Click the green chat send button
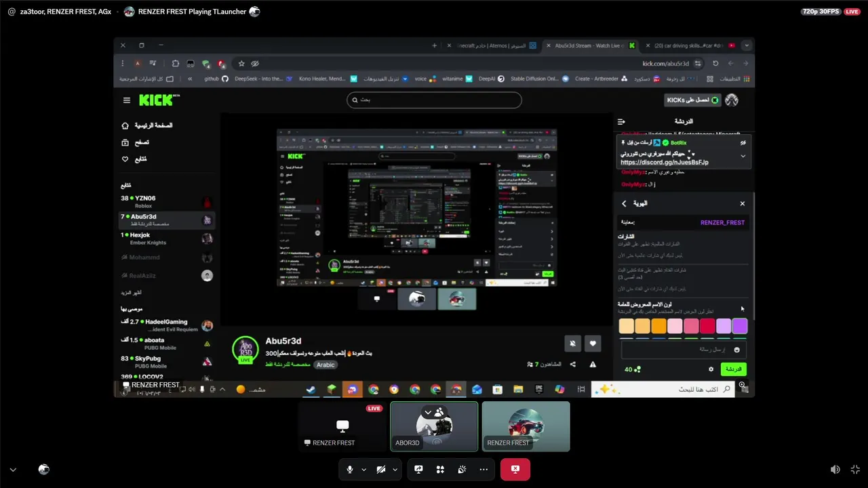Image resolution: width=868 pixels, height=488 pixels. (733, 369)
